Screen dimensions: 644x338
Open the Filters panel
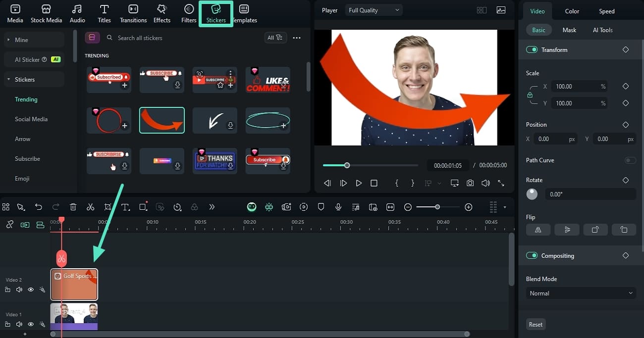189,13
